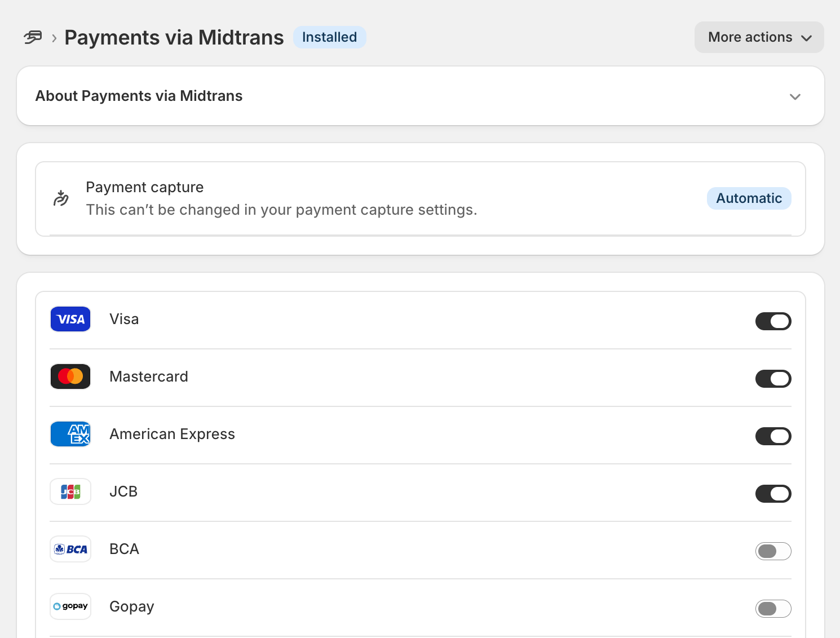
Task: Click the Gopay logo icon
Action: click(70, 606)
